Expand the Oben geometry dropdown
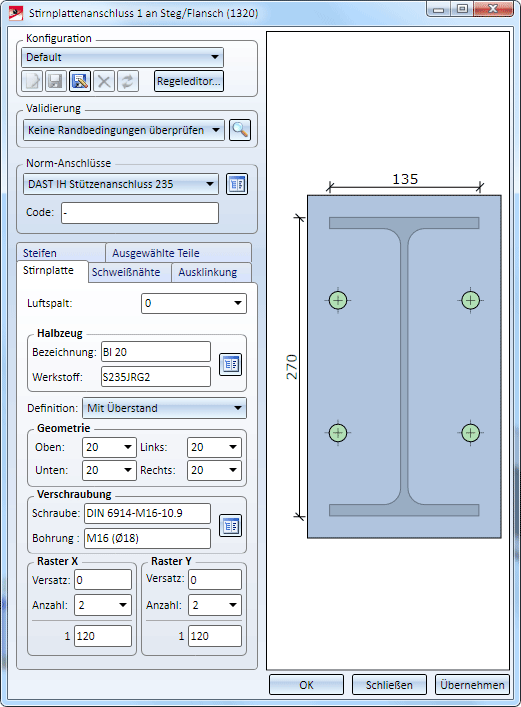 109,447
